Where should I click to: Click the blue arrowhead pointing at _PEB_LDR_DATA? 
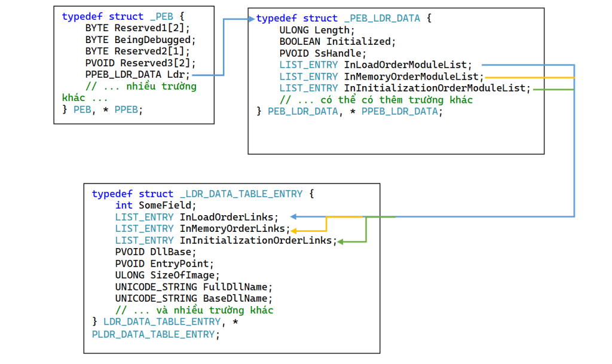tap(251, 19)
